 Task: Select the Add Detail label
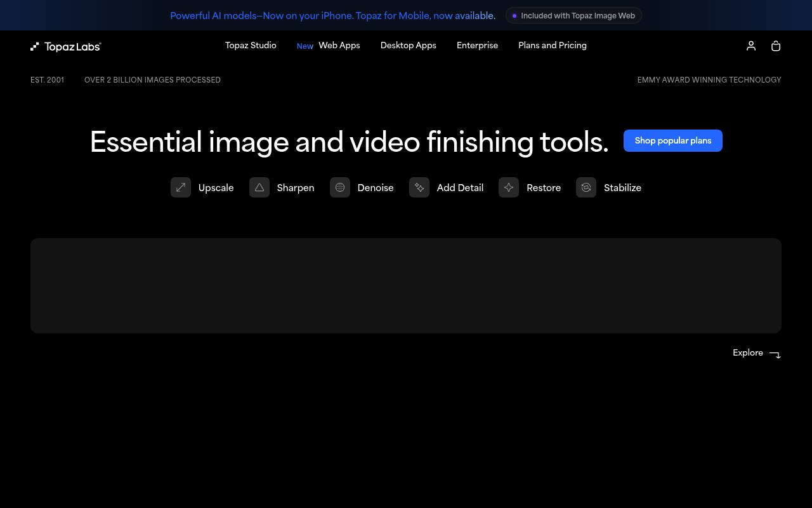tap(460, 188)
